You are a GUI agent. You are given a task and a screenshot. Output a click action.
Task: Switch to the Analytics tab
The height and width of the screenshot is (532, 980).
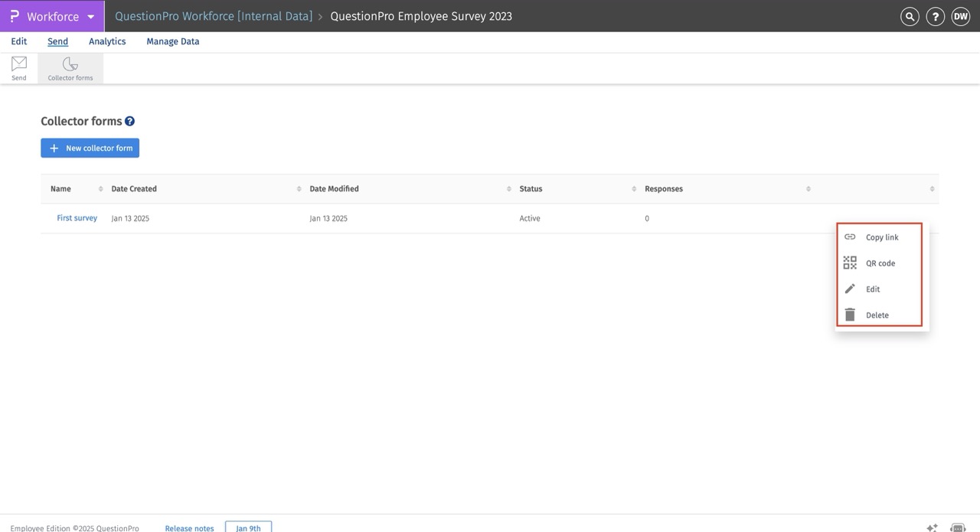107,41
